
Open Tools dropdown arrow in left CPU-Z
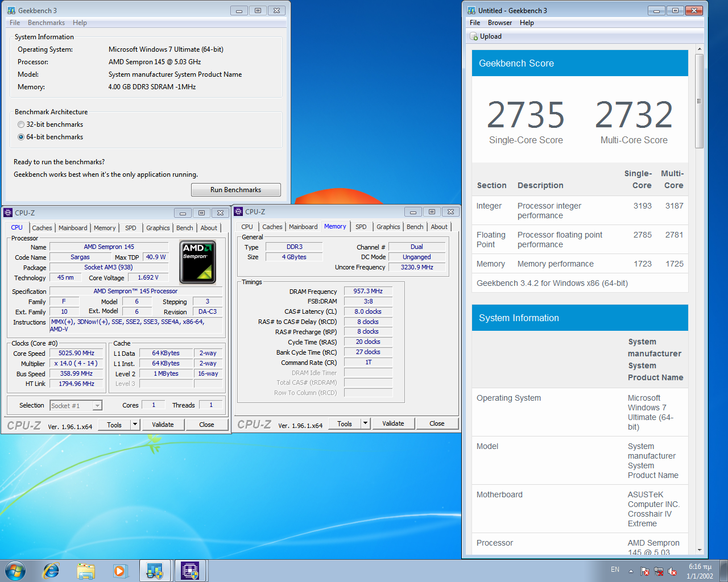click(x=135, y=425)
